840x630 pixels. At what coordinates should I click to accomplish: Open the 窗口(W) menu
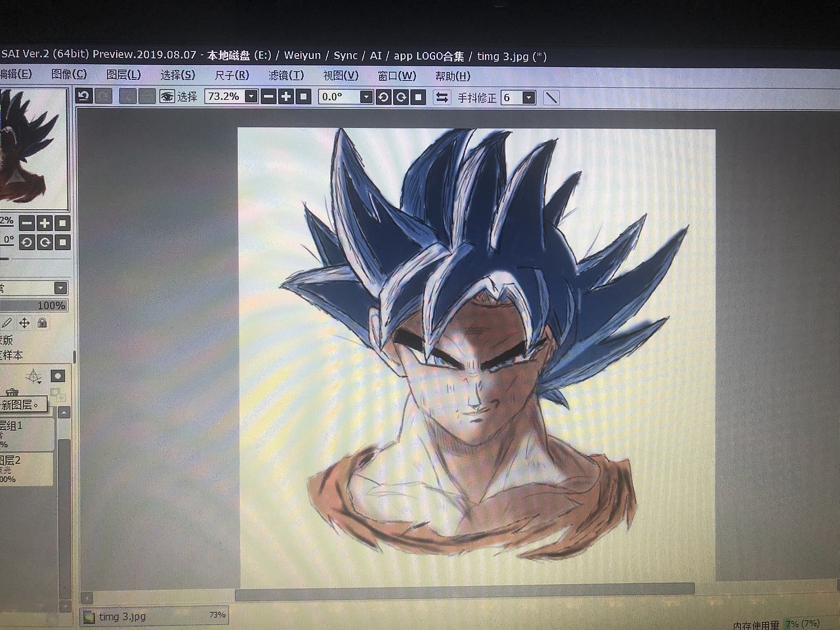(x=396, y=76)
